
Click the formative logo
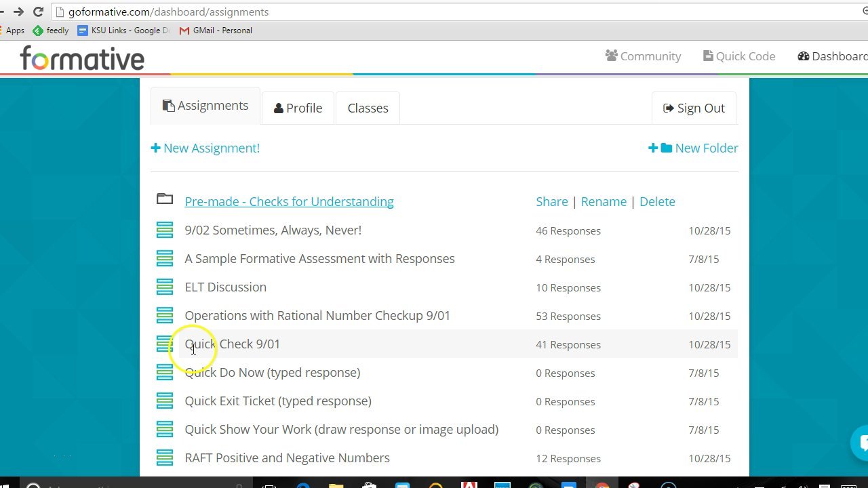pyautogui.click(x=81, y=58)
